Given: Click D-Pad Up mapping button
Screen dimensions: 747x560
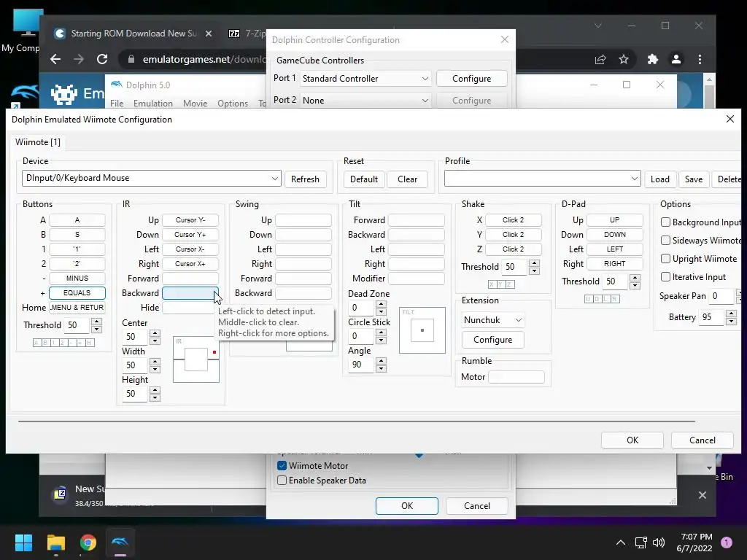Looking at the screenshot, I should [614, 220].
